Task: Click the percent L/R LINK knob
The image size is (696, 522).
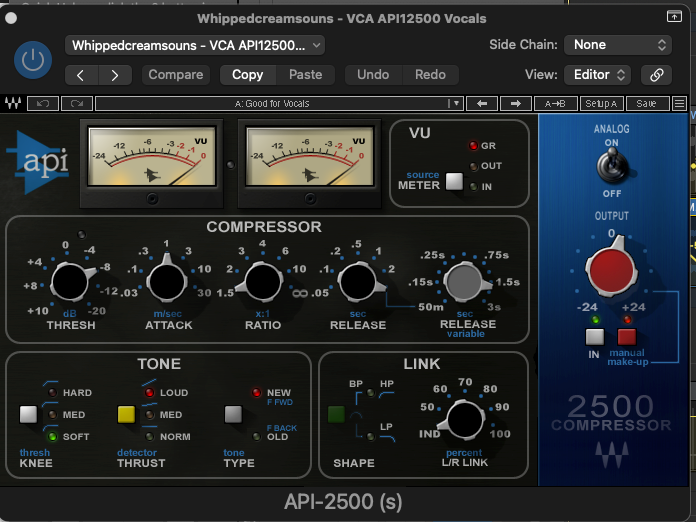Action: (x=464, y=419)
